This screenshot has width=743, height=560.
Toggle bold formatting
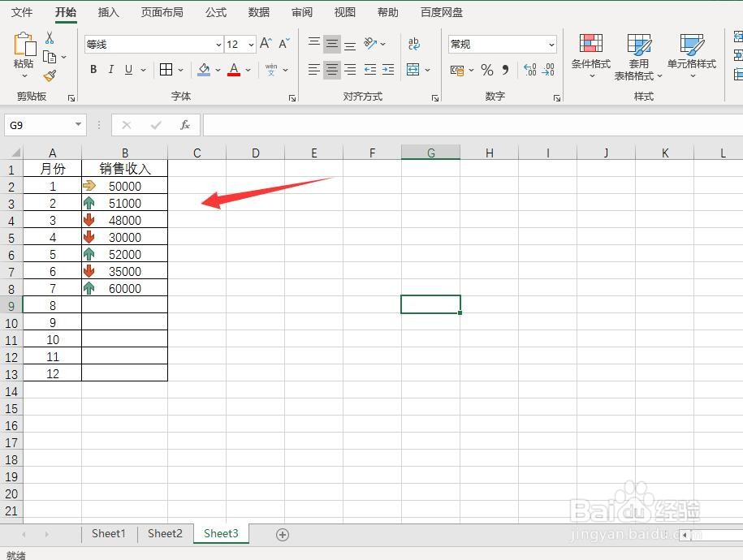[93, 70]
